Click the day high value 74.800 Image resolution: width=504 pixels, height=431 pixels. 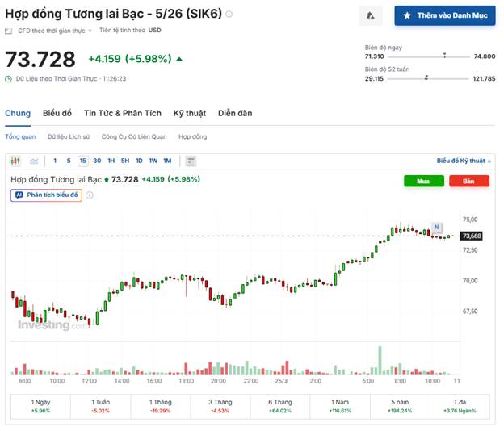coord(485,56)
